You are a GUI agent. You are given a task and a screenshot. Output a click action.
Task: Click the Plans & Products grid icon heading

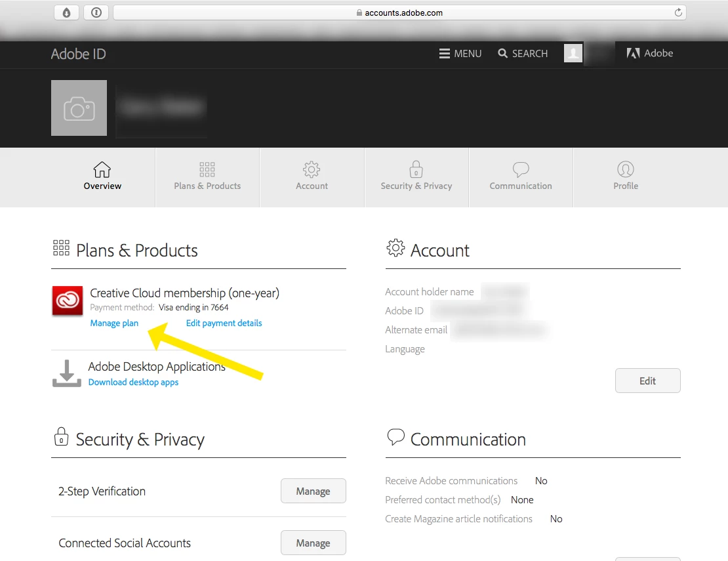61,248
